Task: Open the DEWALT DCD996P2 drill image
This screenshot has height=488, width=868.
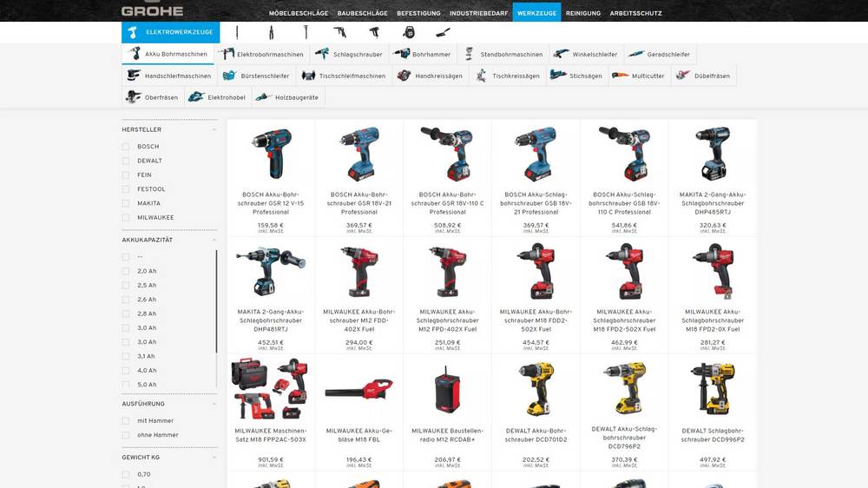Action: [x=713, y=389]
